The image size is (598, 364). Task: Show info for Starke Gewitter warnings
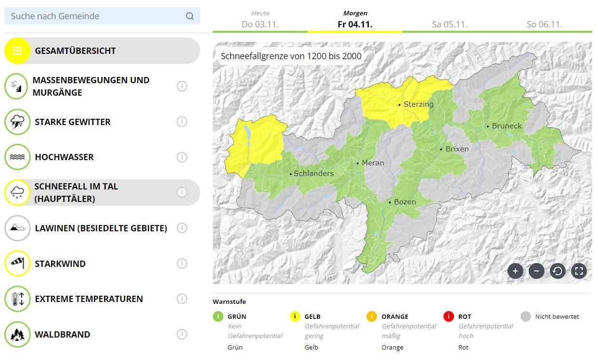coord(182,122)
